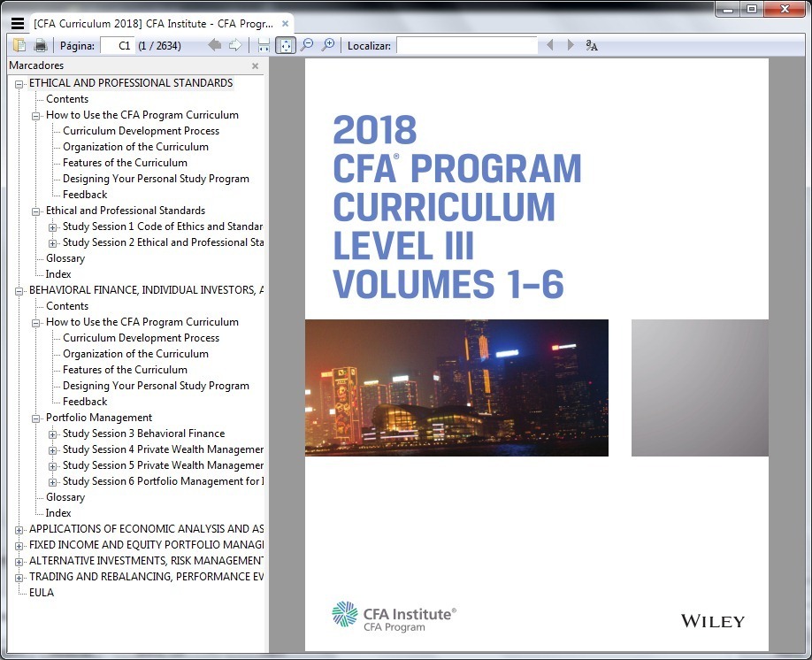Select APPLICATIONS OF ECONOMIC ANALYSIS bookmark
Screen dimensions: 812x660
coord(146,529)
